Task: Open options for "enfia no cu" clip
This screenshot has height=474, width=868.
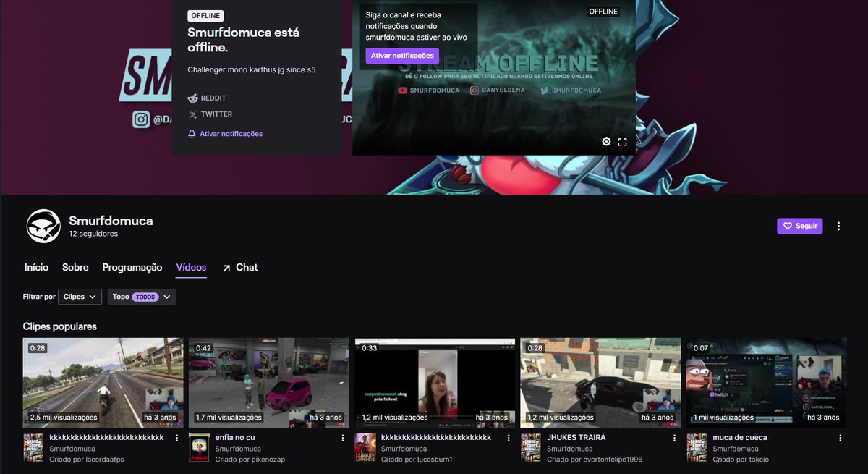Action: (343, 438)
